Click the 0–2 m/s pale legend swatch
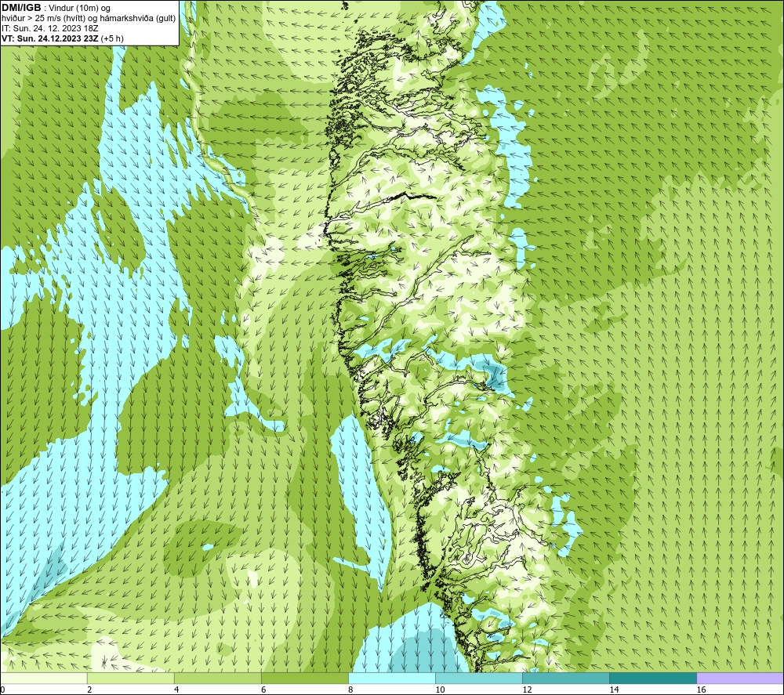Image resolution: width=784 pixels, height=695 pixels. coord(43,678)
